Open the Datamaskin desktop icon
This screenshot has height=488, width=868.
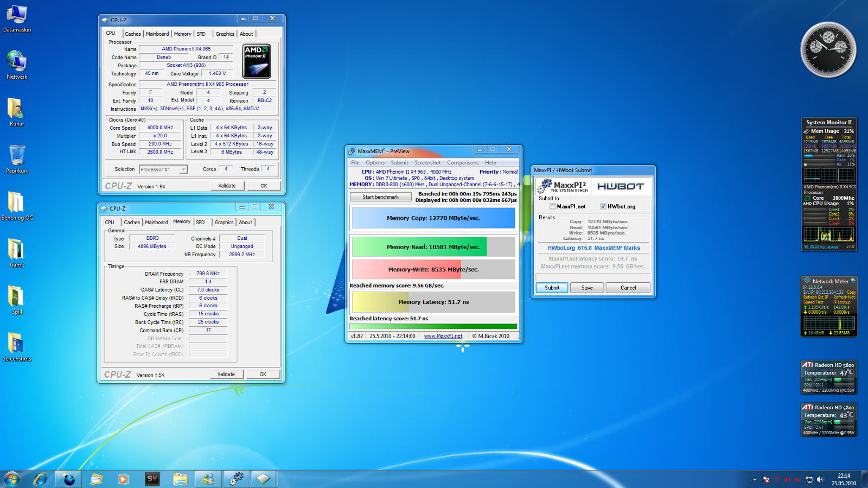[17, 18]
